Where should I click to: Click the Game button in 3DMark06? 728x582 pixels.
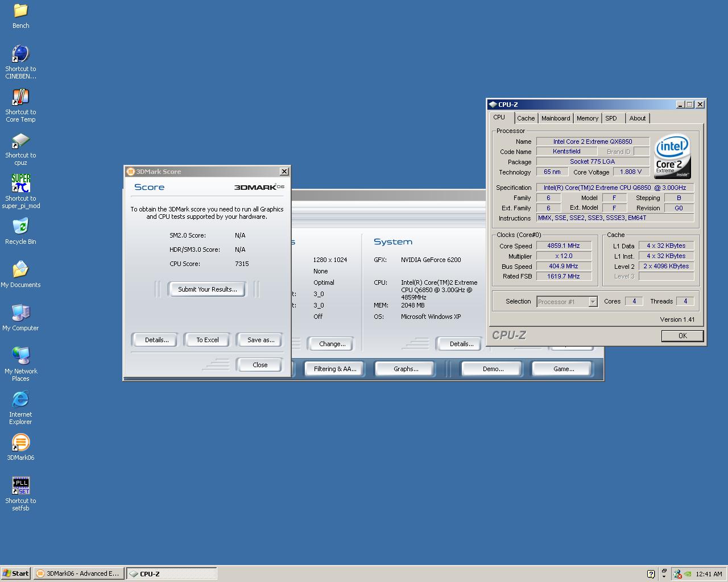[x=564, y=369]
